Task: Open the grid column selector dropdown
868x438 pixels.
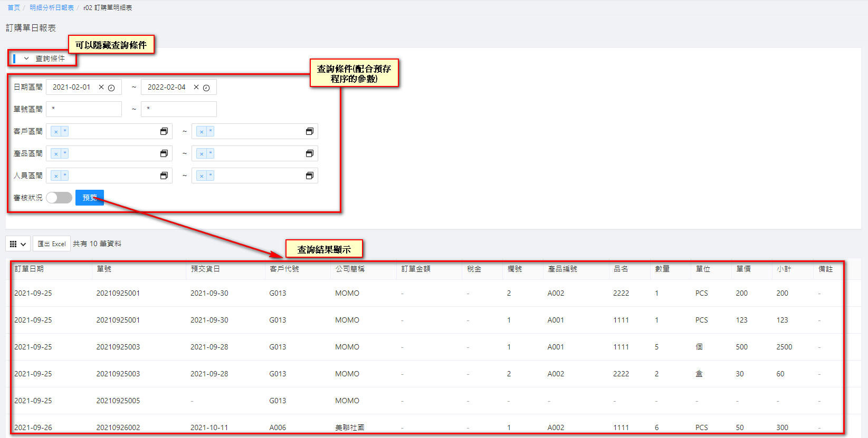Action: (x=18, y=244)
